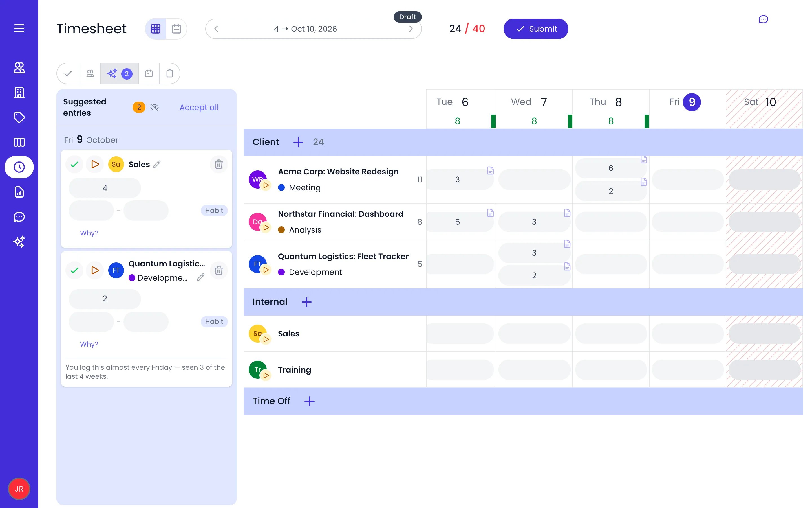This screenshot has height=508, width=812.
Task: Delete the Sales suggested entry
Action: click(x=219, y=164)
